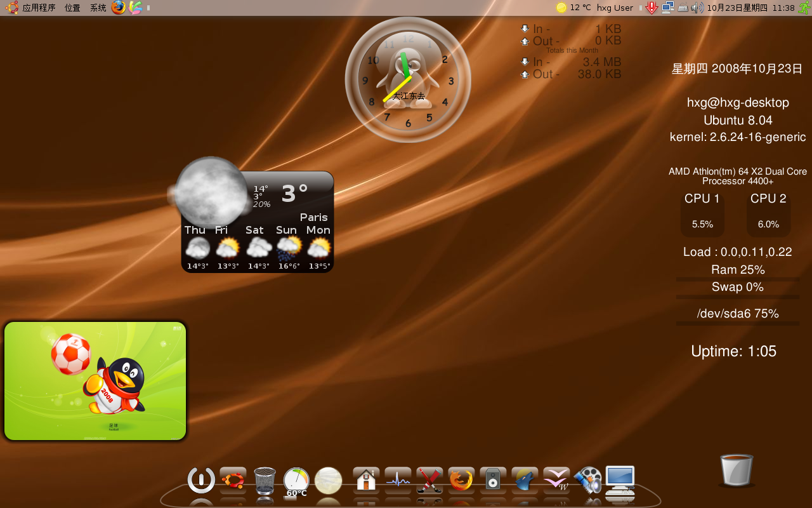812x508 pixels.
Task: Select the Mon forecast in the weather widget
Action: point(318,248)
